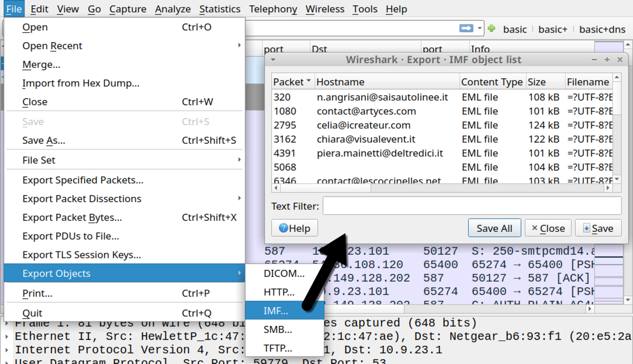This screenshot has height=364, width=633.
Task: Choose Export Packet Bytes...
Action: pyautogui.click(x=124, y=217)
